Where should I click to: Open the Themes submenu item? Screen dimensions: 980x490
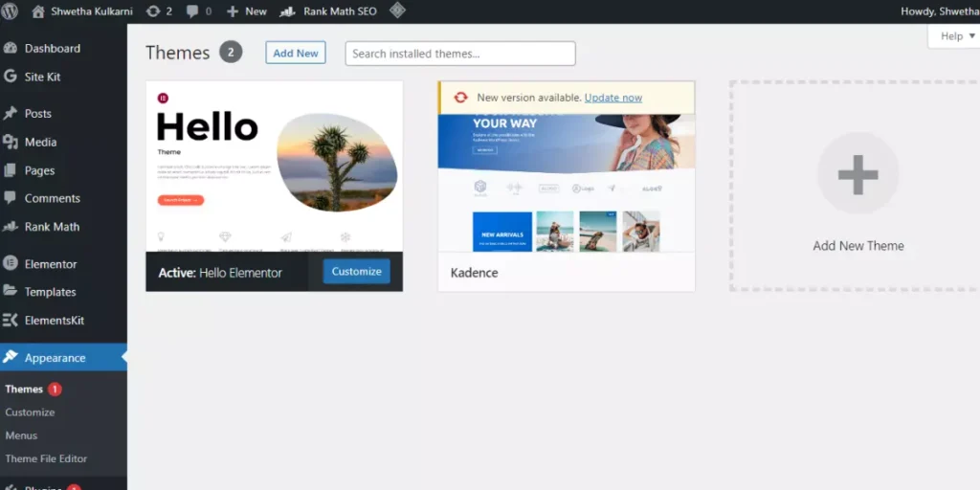(24, 389)
